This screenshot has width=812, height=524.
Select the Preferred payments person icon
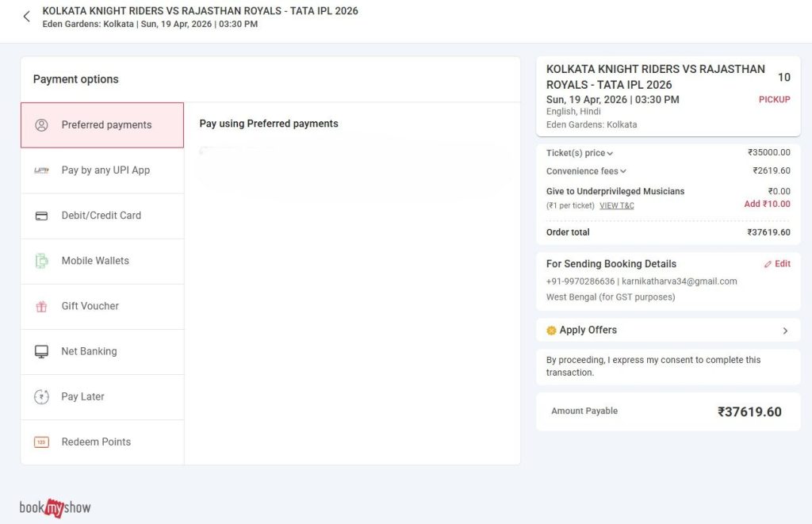(x=41, y=124)
